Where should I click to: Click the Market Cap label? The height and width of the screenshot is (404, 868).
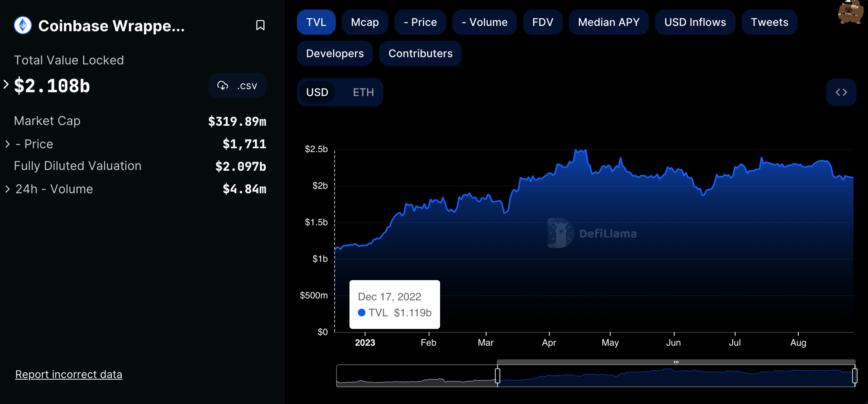47,121
